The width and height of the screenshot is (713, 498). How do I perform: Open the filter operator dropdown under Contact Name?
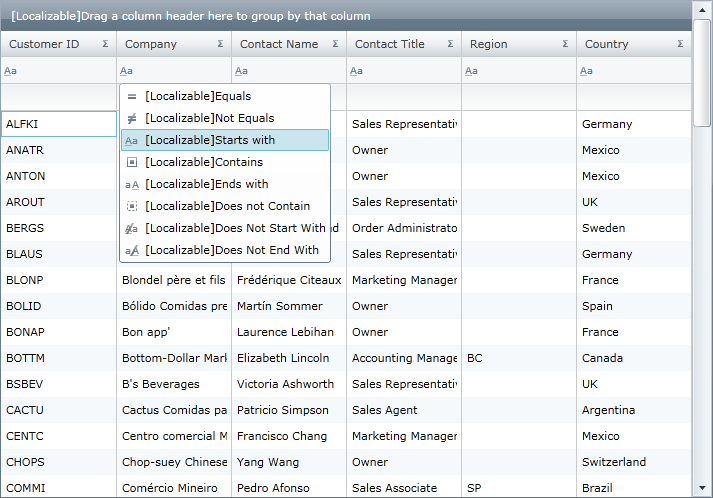coord(241,71)
